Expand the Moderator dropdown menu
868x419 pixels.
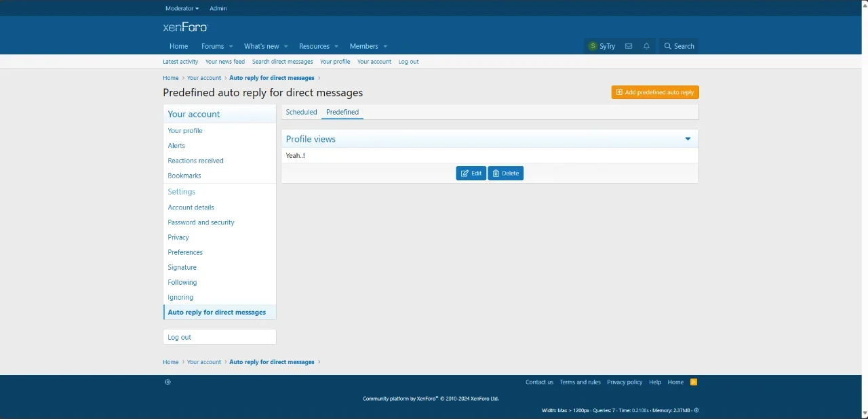182,9
